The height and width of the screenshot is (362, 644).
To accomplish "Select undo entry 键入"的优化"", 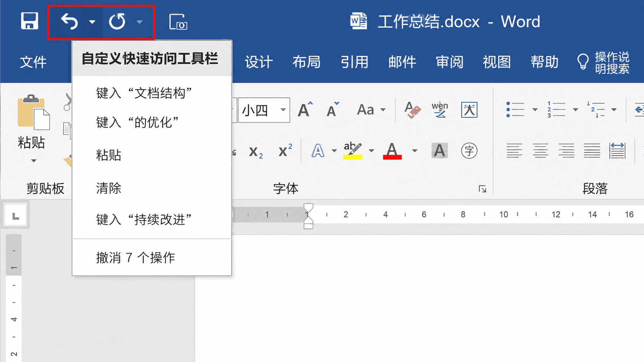I will [x=152, y=122].
